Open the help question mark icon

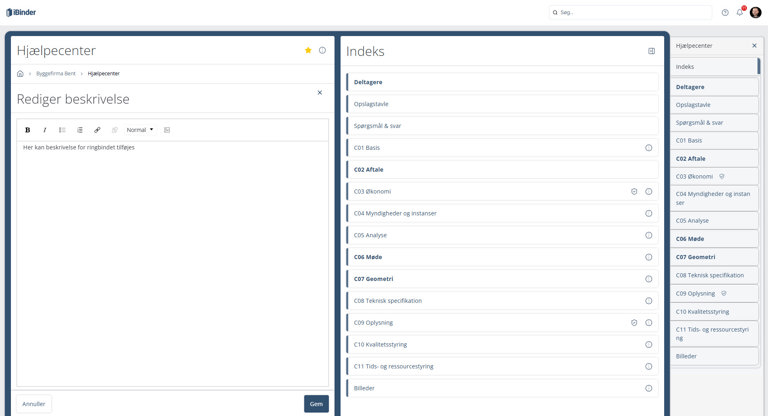(725, 12)
